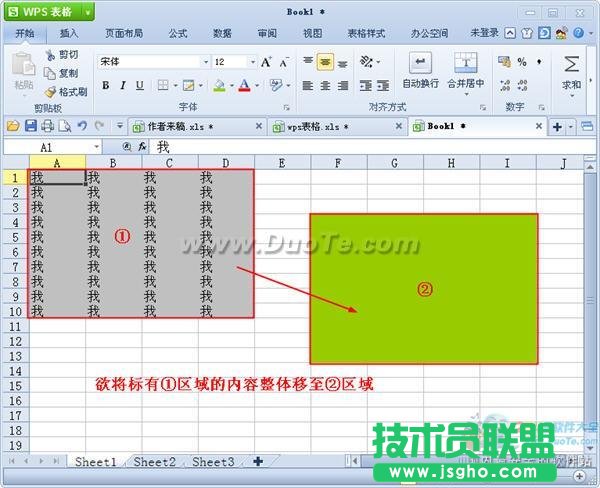This screenshot has height=488, width=600.
Task: Click 未登录 login link
Action: 484,33
